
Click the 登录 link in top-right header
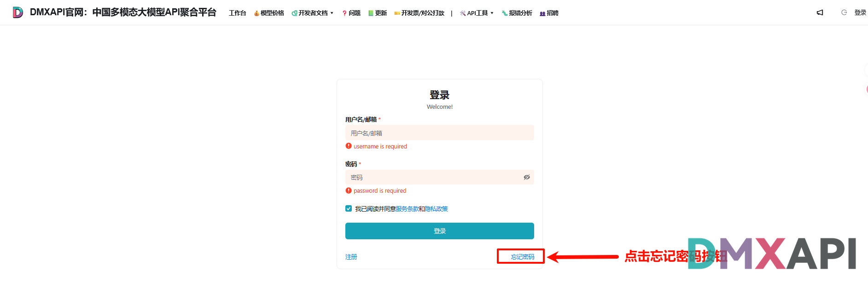point(860,12)
